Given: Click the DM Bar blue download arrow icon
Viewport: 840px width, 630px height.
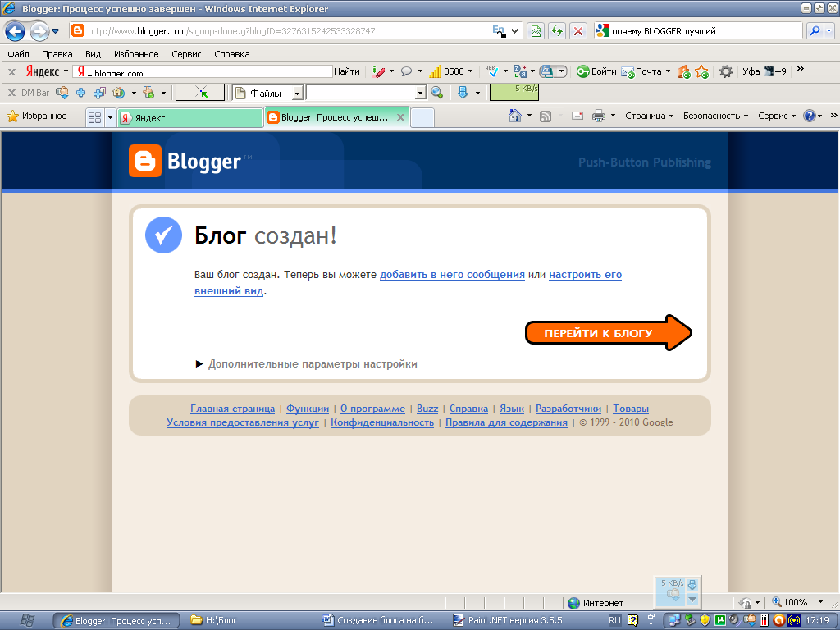Looking at the screenshot, I should coord(463,93).
